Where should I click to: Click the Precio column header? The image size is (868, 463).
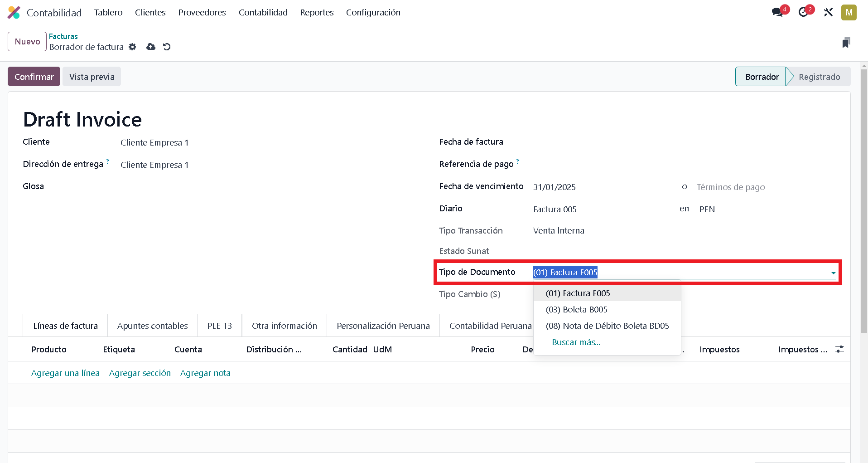(482, 349)
